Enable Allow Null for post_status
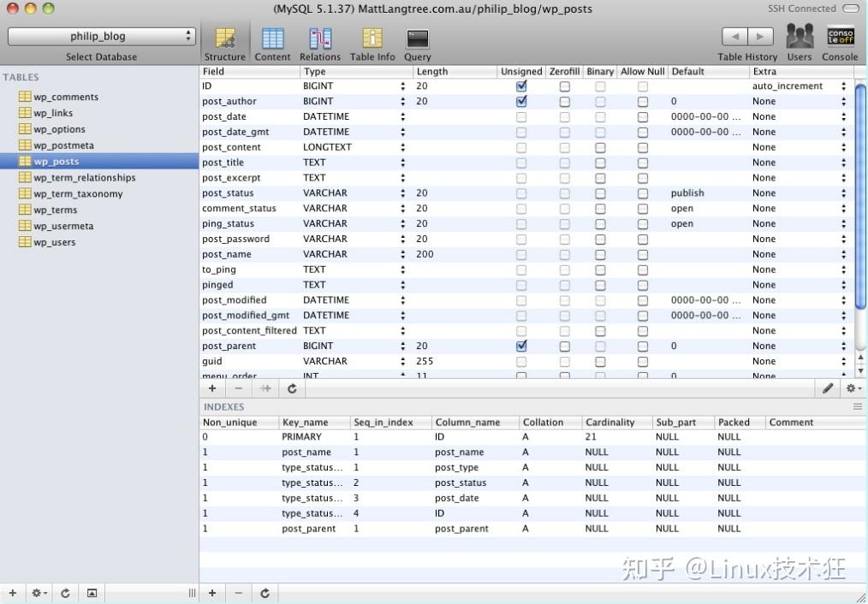 642,193
